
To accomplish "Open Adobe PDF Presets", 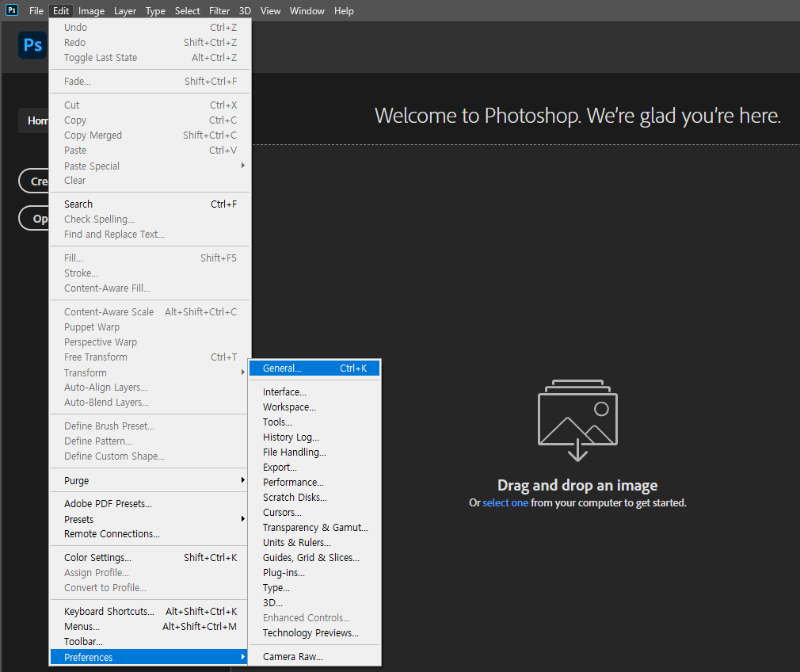I will point(150,503).
